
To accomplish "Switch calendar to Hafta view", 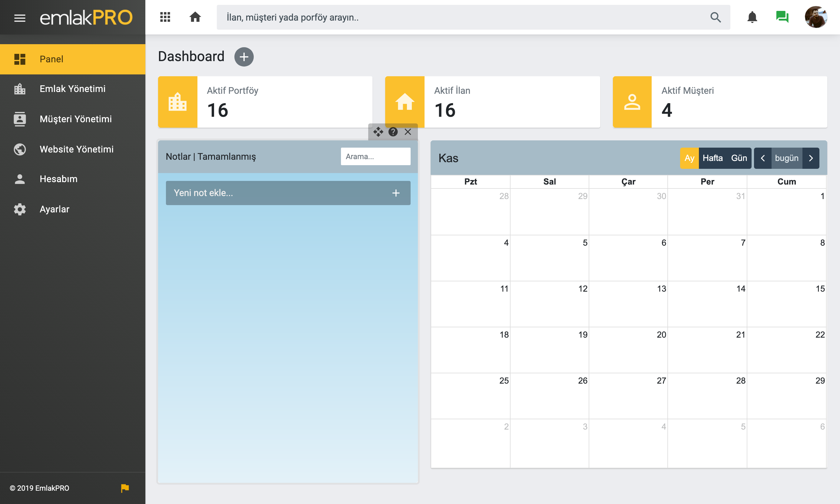I will point(713,158).
